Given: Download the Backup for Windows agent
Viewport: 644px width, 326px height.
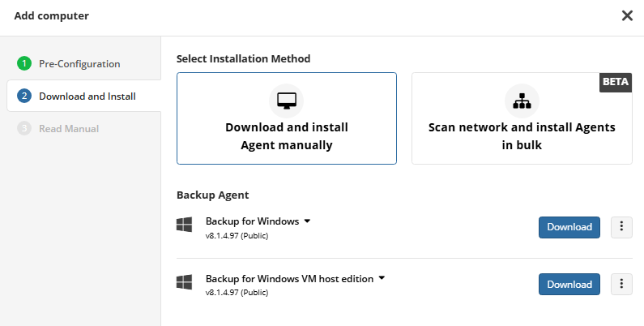Looking at the screenshot, I should click(x=569, y=227).
